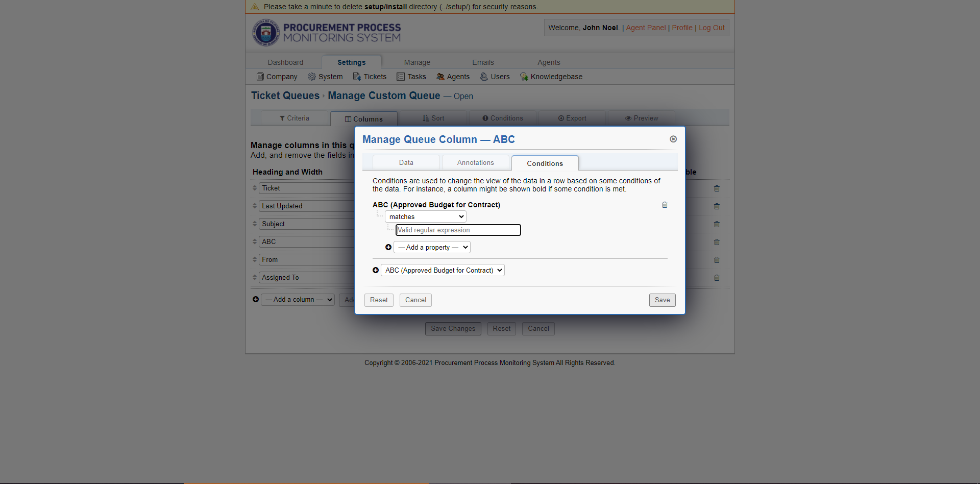980x484 pixels.
Task: Click the plus icon beside Add a property
Action: point(388,247)
